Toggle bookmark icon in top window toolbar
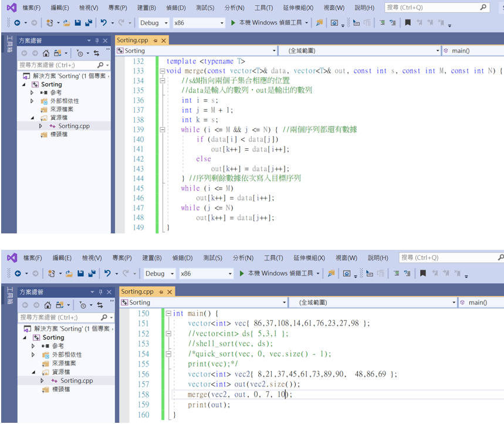Viewport: 504px width, 424px height. 408,22
